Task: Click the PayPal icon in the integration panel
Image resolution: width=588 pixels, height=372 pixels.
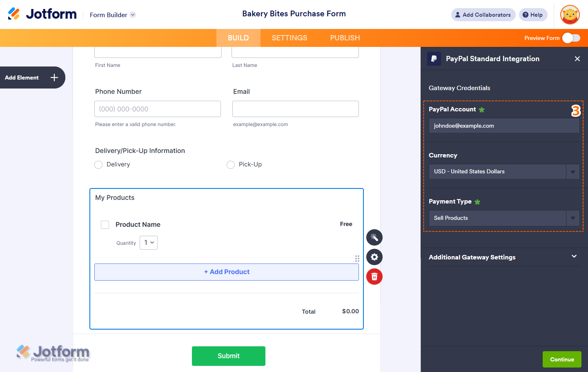Action: [x=434, y=59]
